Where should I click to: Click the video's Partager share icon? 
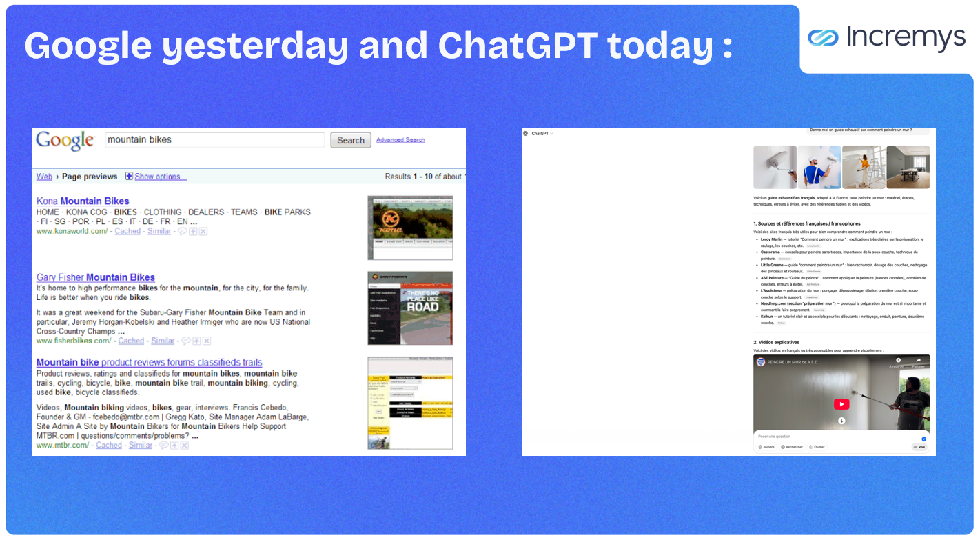[918, 360]
